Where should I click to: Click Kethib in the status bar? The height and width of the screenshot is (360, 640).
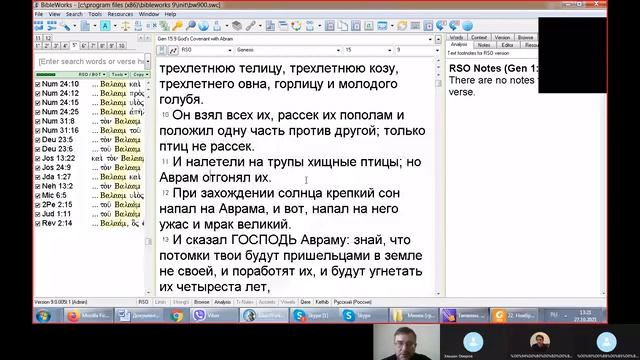pos(322,302)
